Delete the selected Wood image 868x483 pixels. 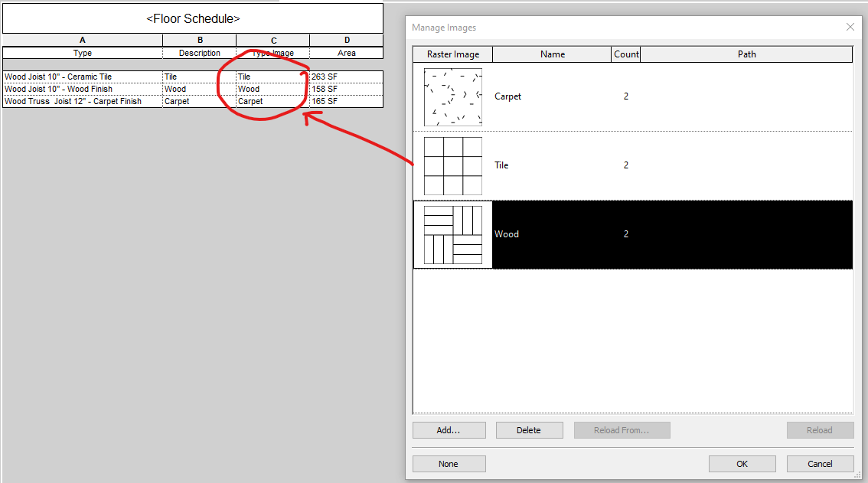click(529, 429)
